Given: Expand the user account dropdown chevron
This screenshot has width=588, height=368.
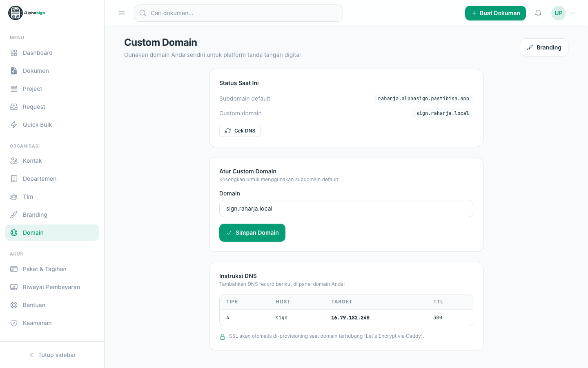Looking at the screenshot, I should click(x=572, y=13).
